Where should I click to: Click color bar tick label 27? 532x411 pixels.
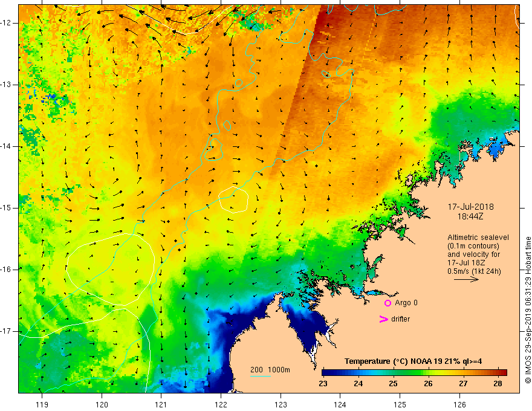pos(463,384)
